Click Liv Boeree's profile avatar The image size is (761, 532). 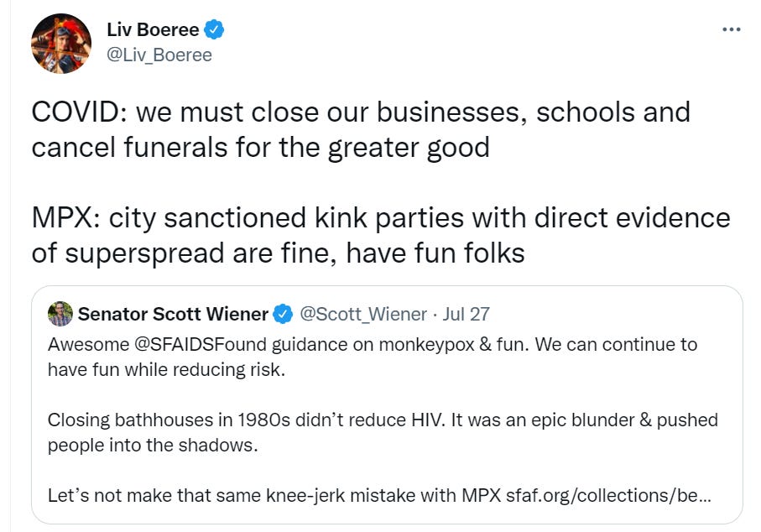61,43
